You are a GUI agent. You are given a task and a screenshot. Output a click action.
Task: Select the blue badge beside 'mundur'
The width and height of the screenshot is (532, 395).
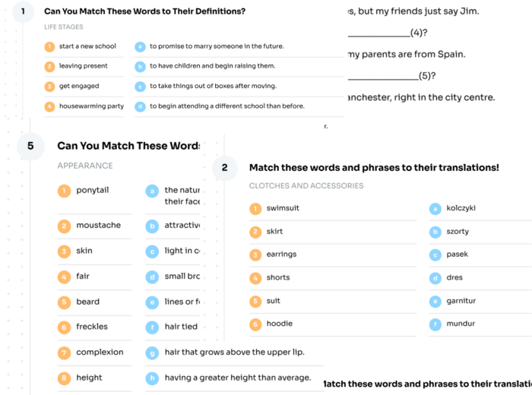pos(435,324)
